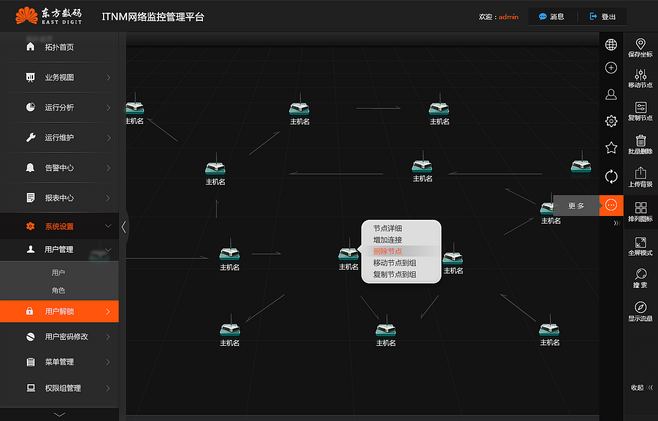Viewport: 658px width, 421px height.
Task: Select the 移动节点 move node tool
Action: click(x=641, y=75)
